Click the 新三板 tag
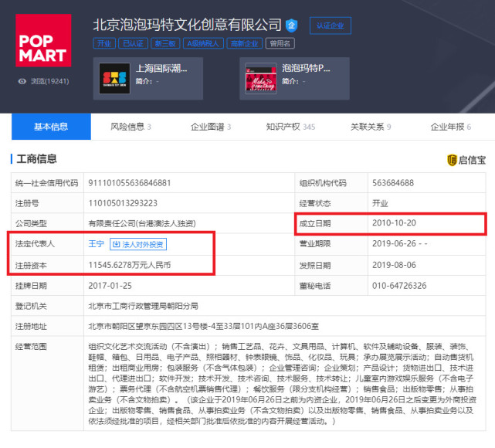495x448 pixels. (165, 43)
